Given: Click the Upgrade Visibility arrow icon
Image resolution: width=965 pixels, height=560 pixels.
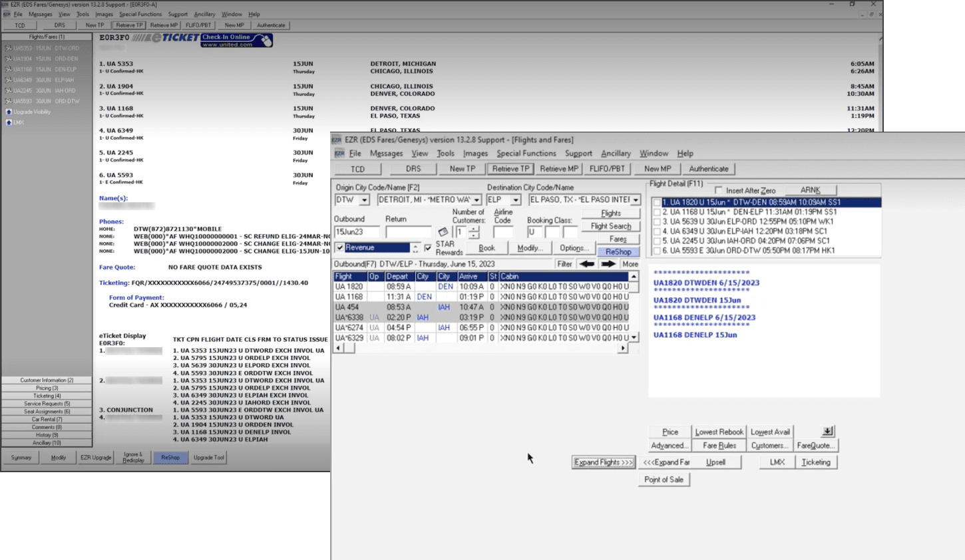Looking at the screenshot, I should tap(9, 112).
